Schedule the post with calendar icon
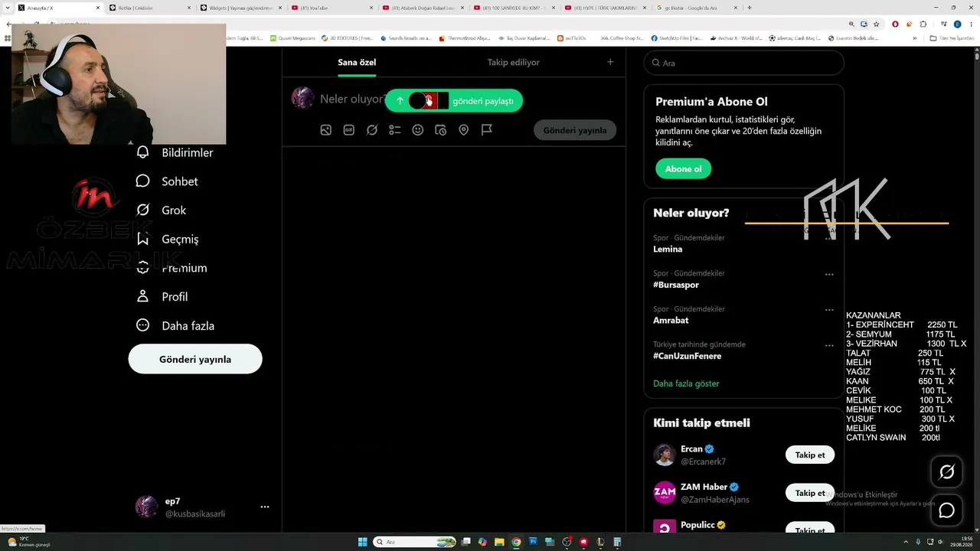Viewport: 980px width, 551px height. (x=441, y=130)
